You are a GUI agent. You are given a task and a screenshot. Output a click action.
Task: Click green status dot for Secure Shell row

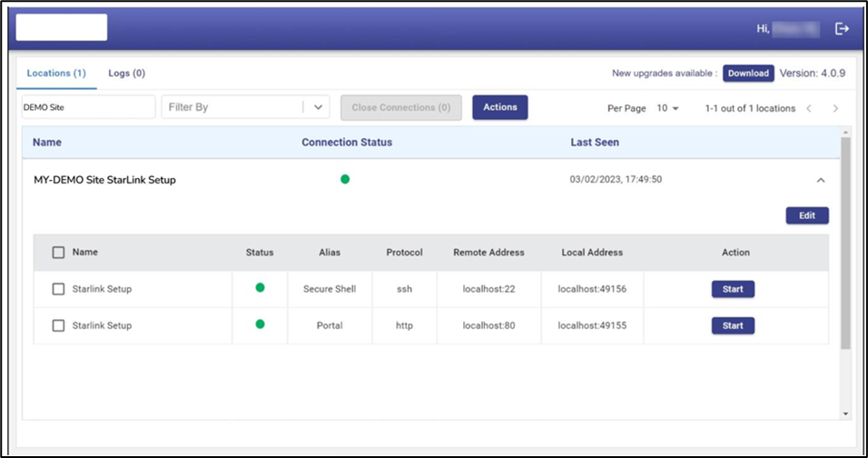coord(260,288)
